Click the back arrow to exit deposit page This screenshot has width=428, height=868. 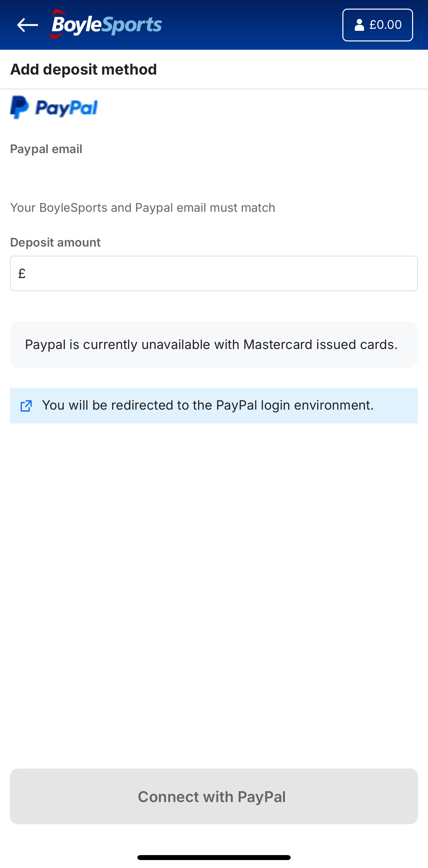26,25
